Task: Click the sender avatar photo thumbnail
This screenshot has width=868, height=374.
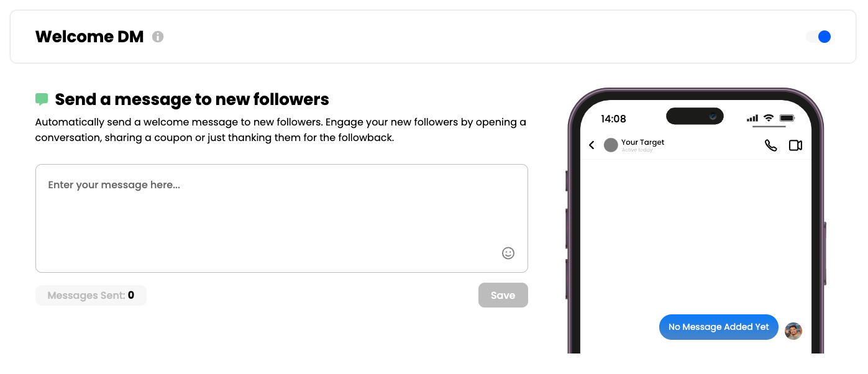Action: click(x=793, y=331)
